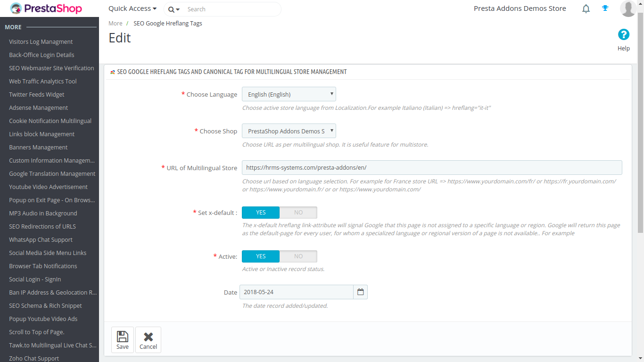The height and width of the screenshot is (362, 644).
Task: Open Visitors Log Managment menu item
Action: tap(41, 41)
